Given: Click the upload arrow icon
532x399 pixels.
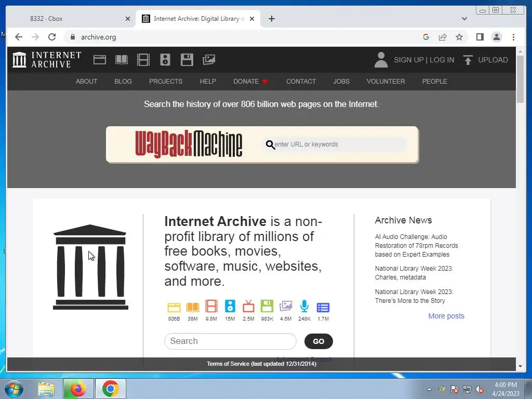Looking at the screenshot, I should (x=468, y=60).
